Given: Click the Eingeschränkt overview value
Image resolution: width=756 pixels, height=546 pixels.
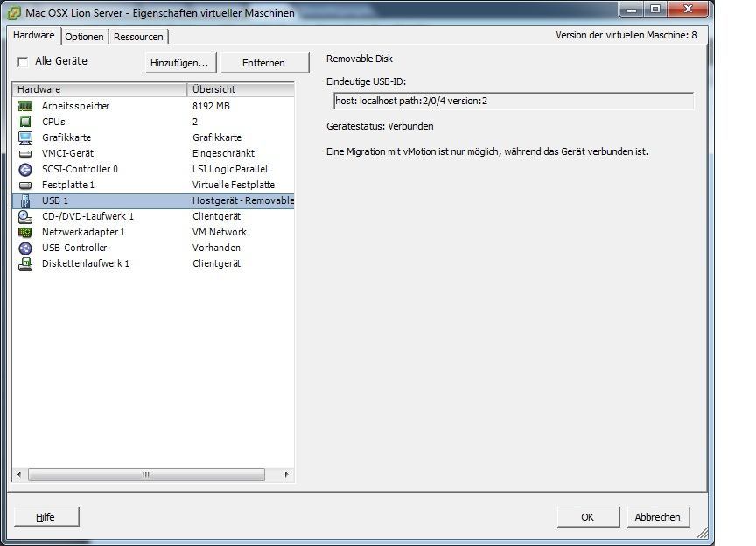Looking at the screenshot, I should (224, 153).
